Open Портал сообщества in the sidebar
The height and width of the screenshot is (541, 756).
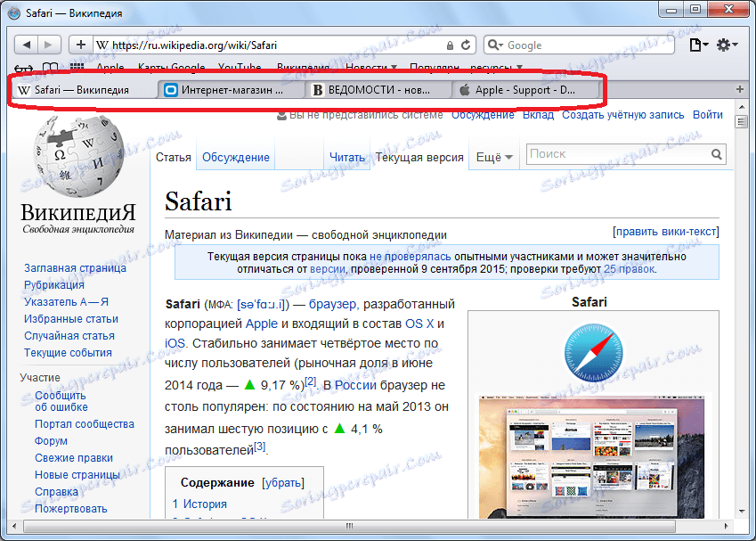tap(85, 423)
